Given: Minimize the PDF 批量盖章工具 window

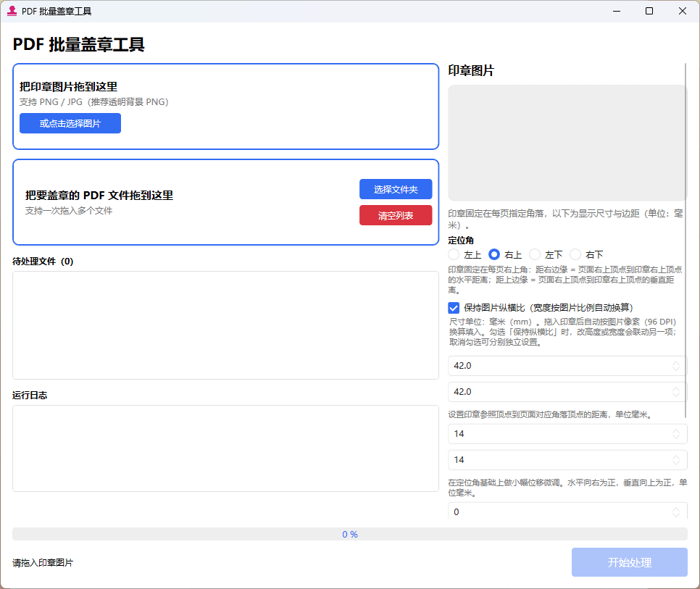Looking at the screenshot, I should click(x=617, y=11).
